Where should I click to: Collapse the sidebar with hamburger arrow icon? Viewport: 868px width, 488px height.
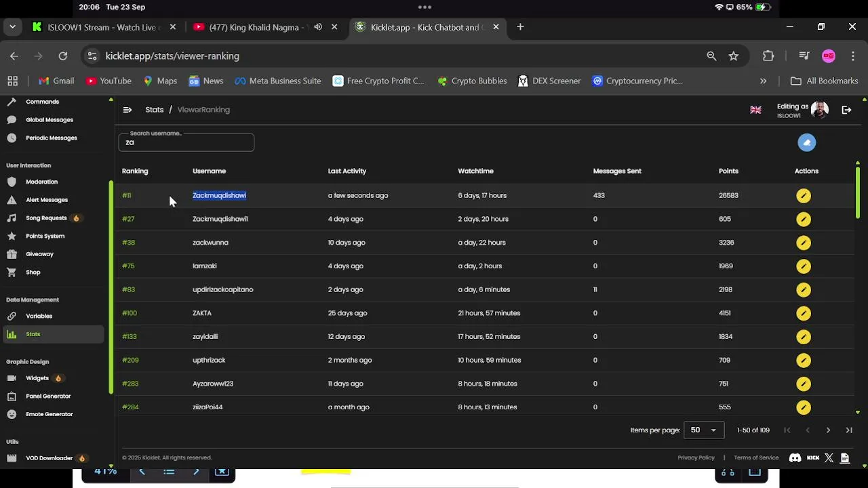(x=127, y=110)
